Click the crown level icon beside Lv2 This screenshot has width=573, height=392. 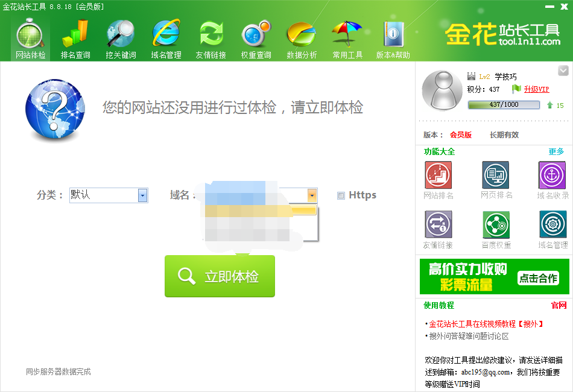click(x=472, y=77)
